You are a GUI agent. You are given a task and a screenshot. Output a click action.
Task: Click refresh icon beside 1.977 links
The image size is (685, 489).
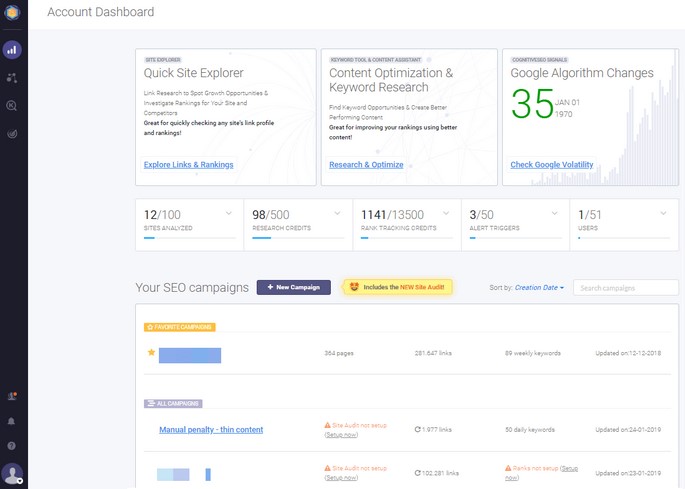(x=418, y=430)
